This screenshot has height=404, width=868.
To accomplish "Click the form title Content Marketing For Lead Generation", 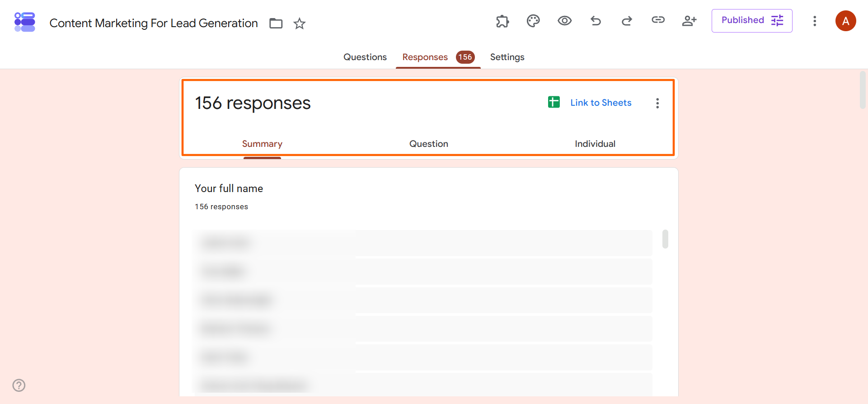I will click(154, 23).
